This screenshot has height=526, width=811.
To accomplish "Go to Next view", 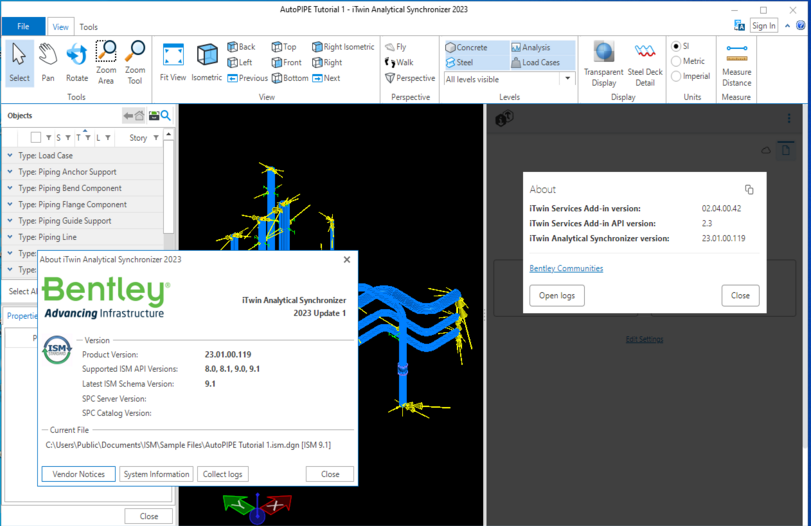I will tap(326, 78).
